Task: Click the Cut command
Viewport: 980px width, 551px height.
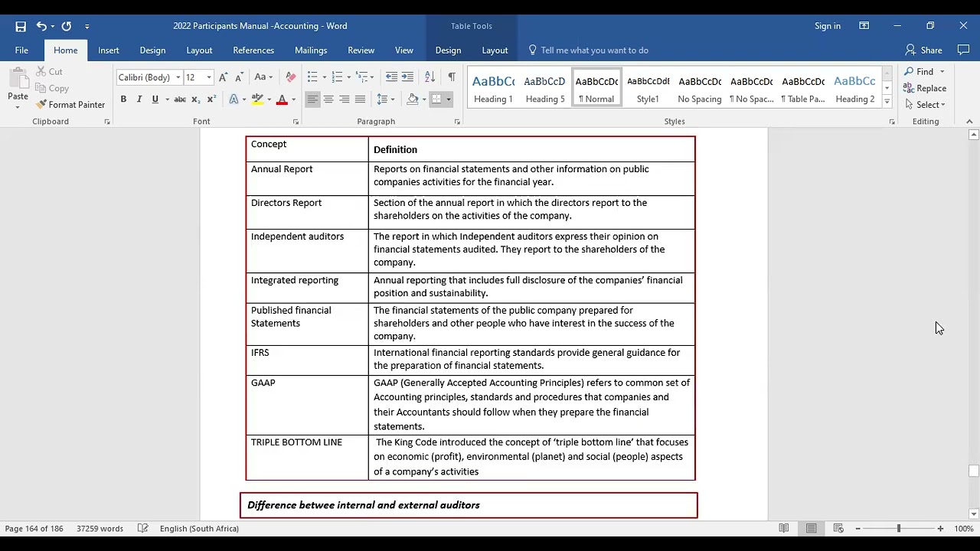Action: pos(50,72)
